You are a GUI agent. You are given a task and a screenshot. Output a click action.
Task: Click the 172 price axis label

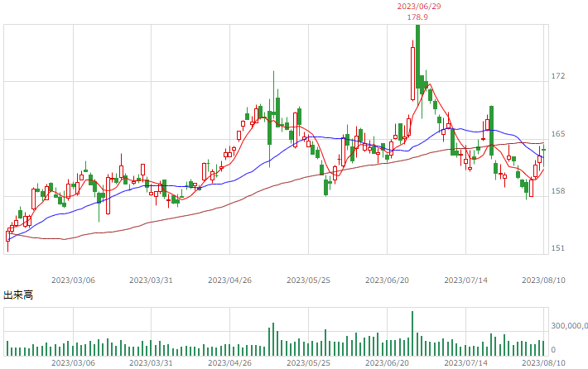[558, 76]
